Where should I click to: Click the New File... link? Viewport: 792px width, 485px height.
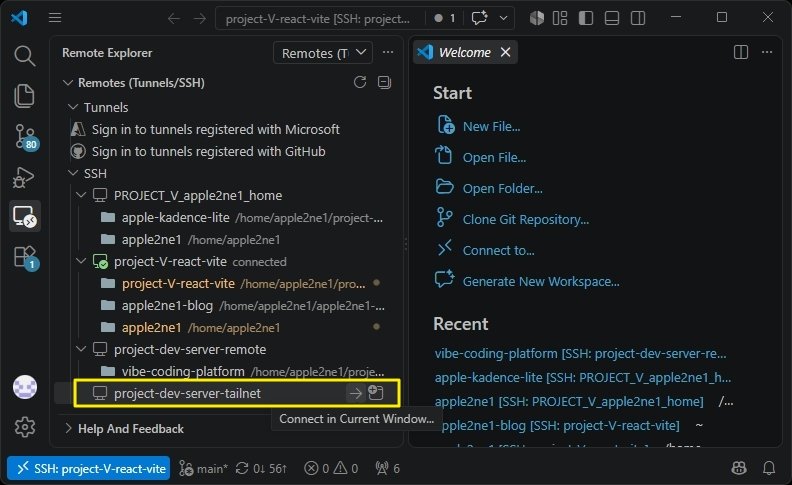(x=491, y=126)
